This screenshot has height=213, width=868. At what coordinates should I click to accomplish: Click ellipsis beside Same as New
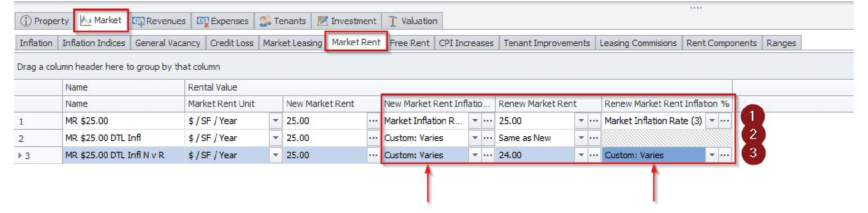click(x=594, y=138)
